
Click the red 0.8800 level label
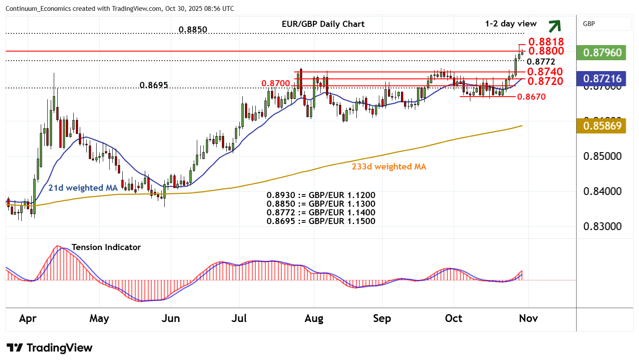point(546,51)
